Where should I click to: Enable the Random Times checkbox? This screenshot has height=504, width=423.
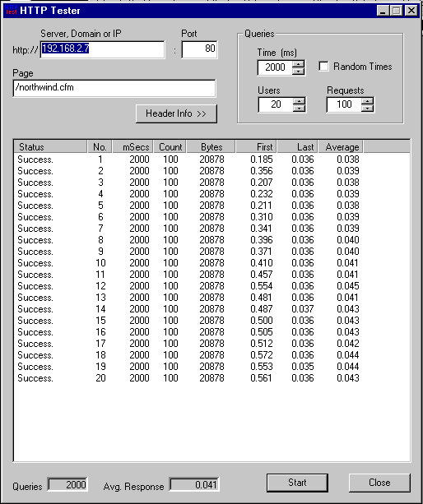point(323,67)
